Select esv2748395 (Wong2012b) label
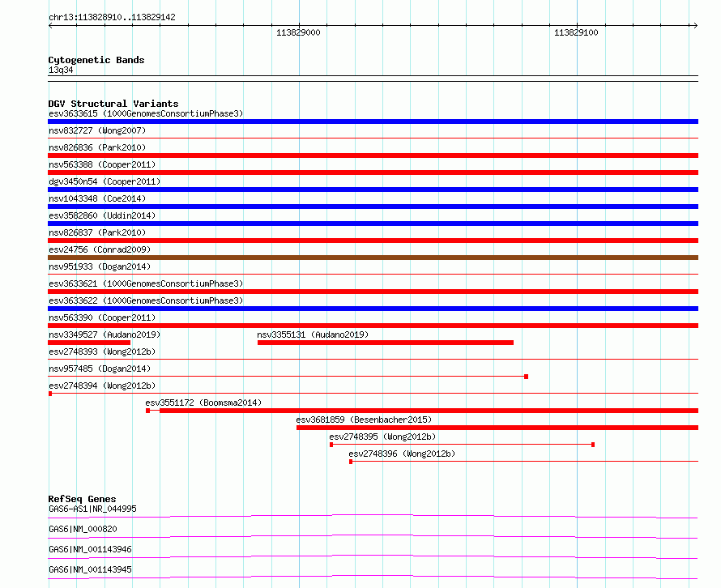 tap(382, 437)
